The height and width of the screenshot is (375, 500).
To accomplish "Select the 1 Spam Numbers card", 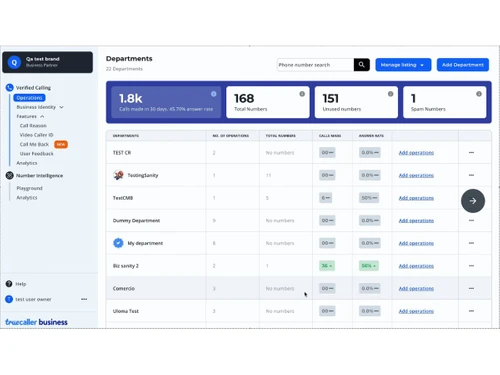I will [x=444, y=102].
